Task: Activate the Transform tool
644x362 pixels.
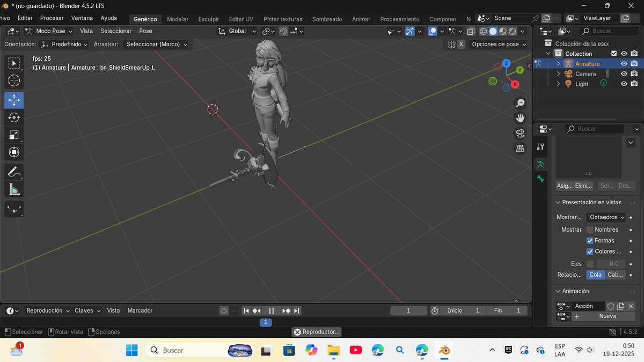Action: (14, 152)
